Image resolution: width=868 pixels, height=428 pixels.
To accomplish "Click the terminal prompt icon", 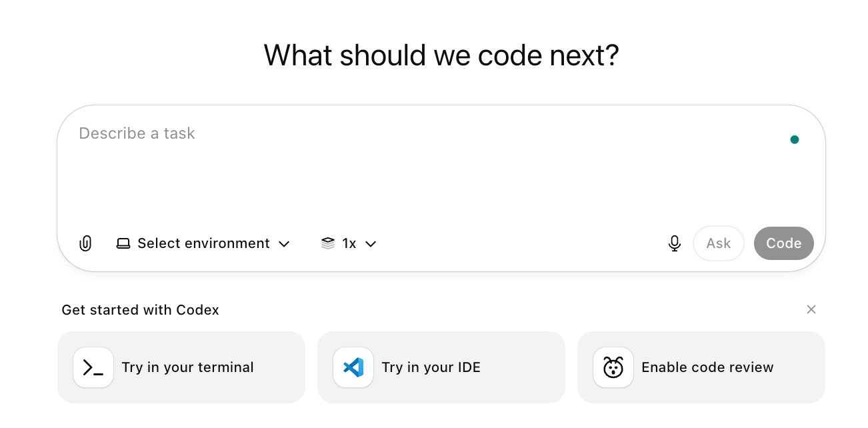I will coord(93,367).
